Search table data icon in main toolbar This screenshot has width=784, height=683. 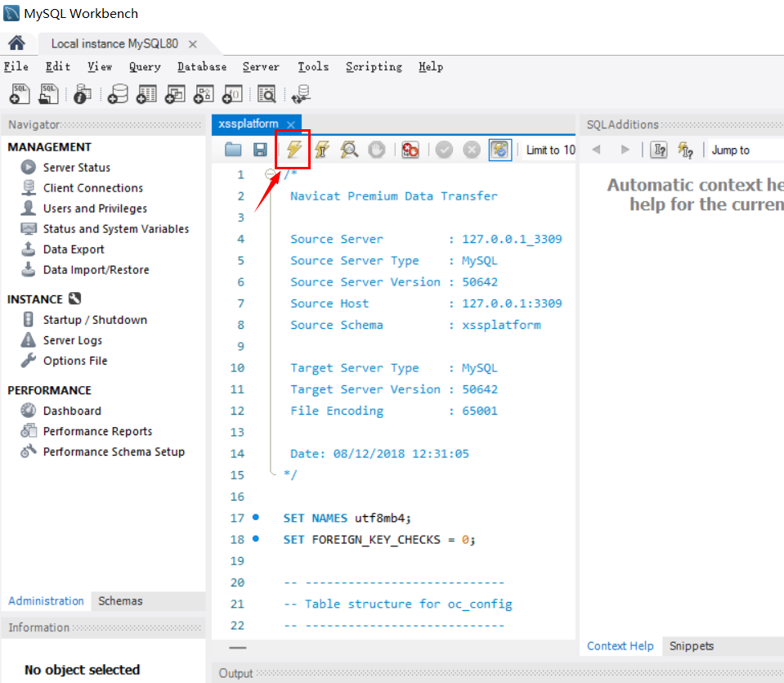coord(267,93)
